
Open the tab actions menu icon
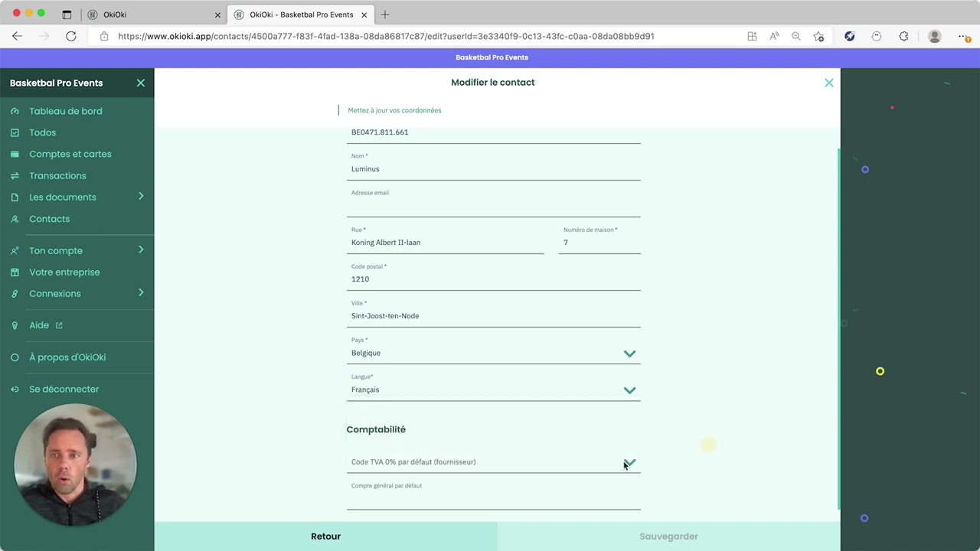click(x=67, y=15)
